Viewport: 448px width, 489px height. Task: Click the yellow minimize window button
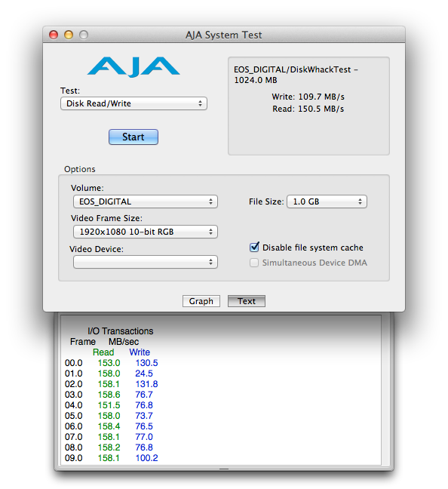point(69,35)
